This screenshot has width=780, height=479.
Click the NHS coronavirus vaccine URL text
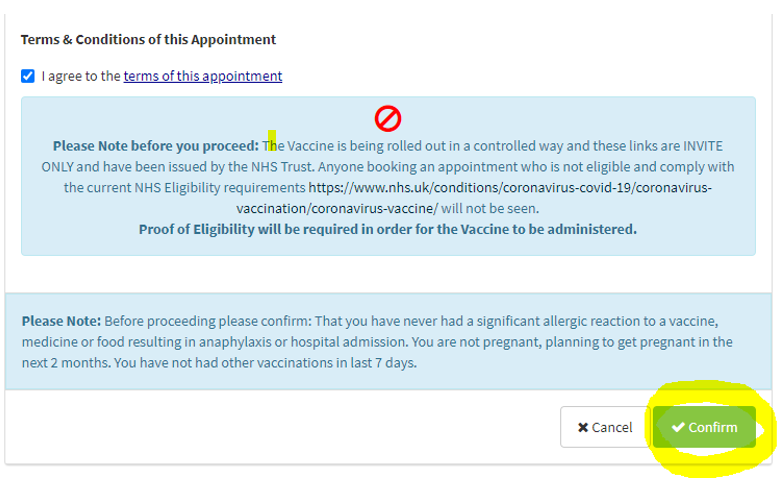pyautogui.click(x=473, y=197)
